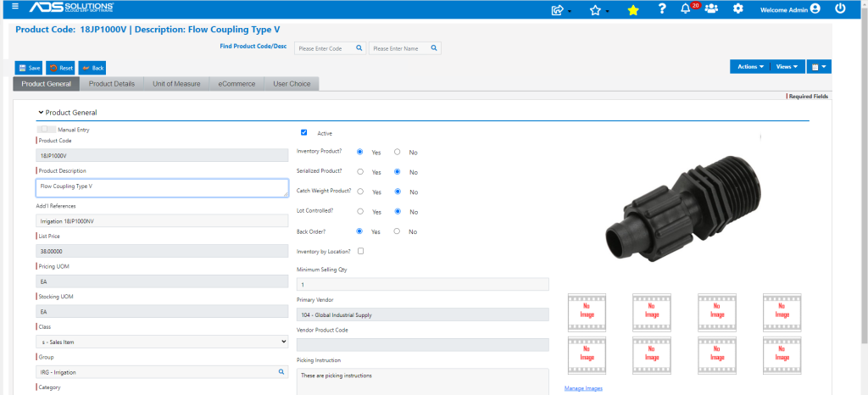Viewport: 868px width, 395px height.
Task: Click the Please Enter Name search field
Action: coord(404,48)
